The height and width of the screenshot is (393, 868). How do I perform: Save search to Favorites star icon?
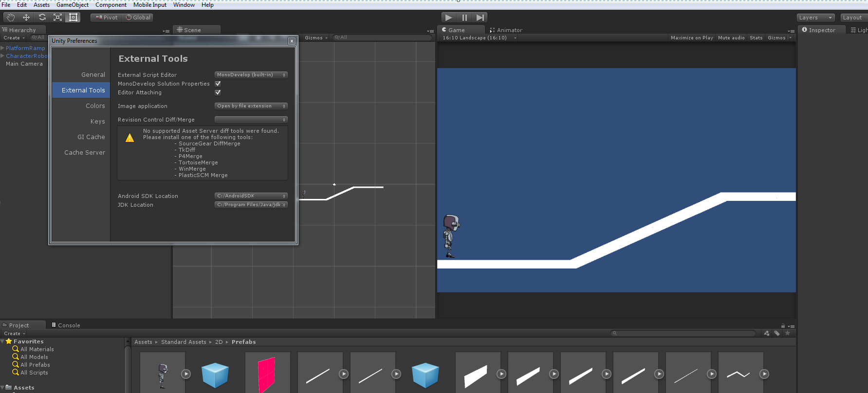click(x=787, y=333)
